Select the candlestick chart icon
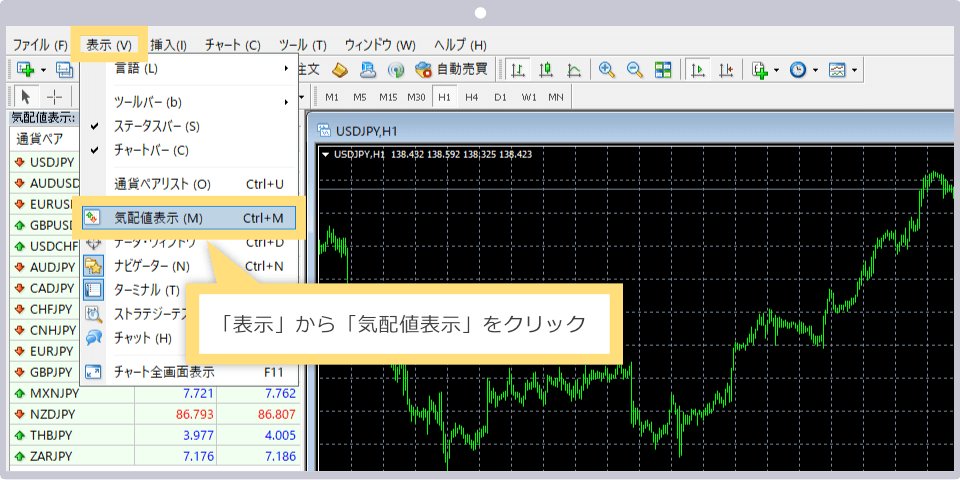 pyautogui.click(x=546, y=70)
